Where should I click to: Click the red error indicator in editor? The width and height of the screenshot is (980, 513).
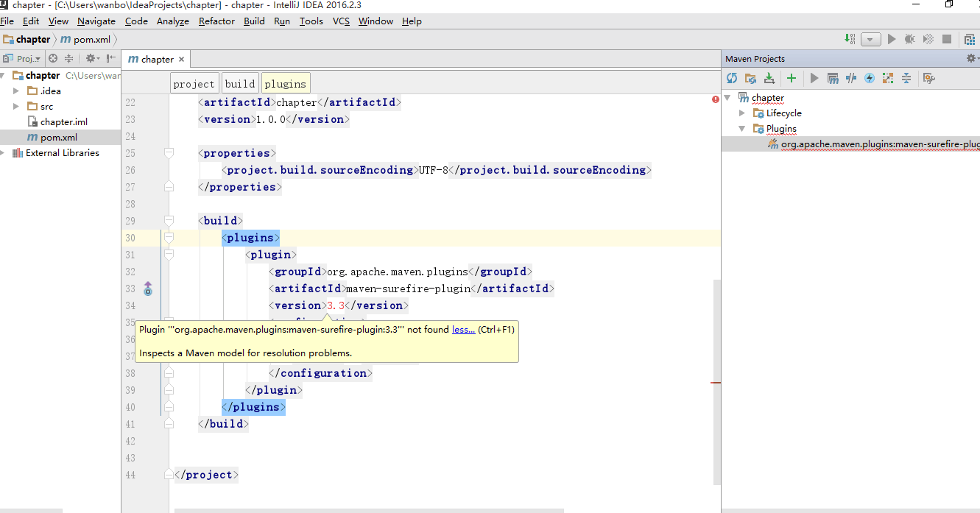(715, 99)
